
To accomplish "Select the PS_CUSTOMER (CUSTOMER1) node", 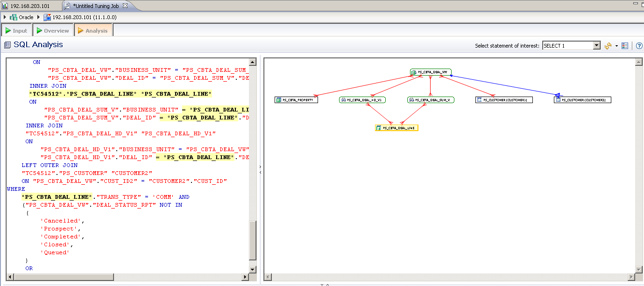I will (504, 100).
